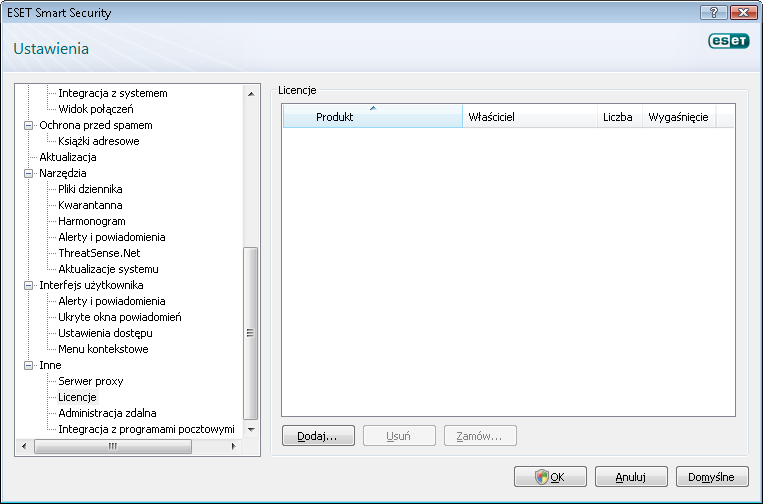
Task: Select Kwarantanna in the tree
Action: pos(91,205)
